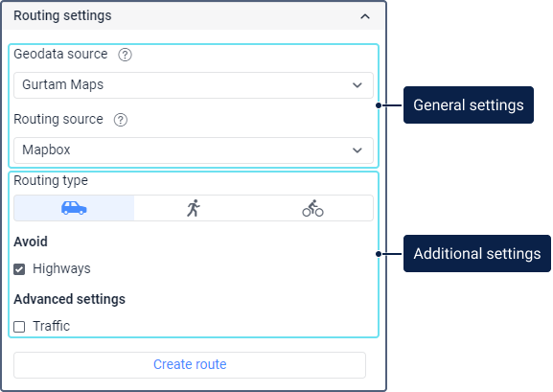Image resolution: width=553 pixels, height=392 pixels.
Task: Click the Mapbox dropdown arrow
Action: click(x=357, y=150)
